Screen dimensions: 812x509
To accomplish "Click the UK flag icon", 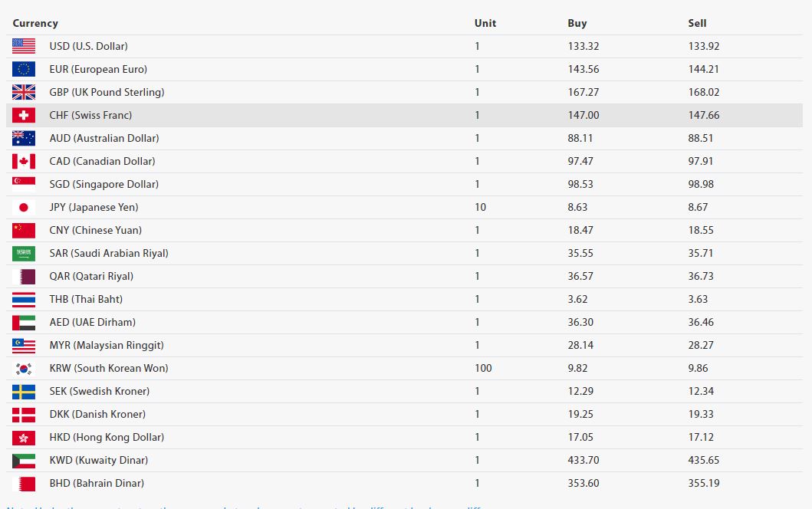I will (24, 92).
